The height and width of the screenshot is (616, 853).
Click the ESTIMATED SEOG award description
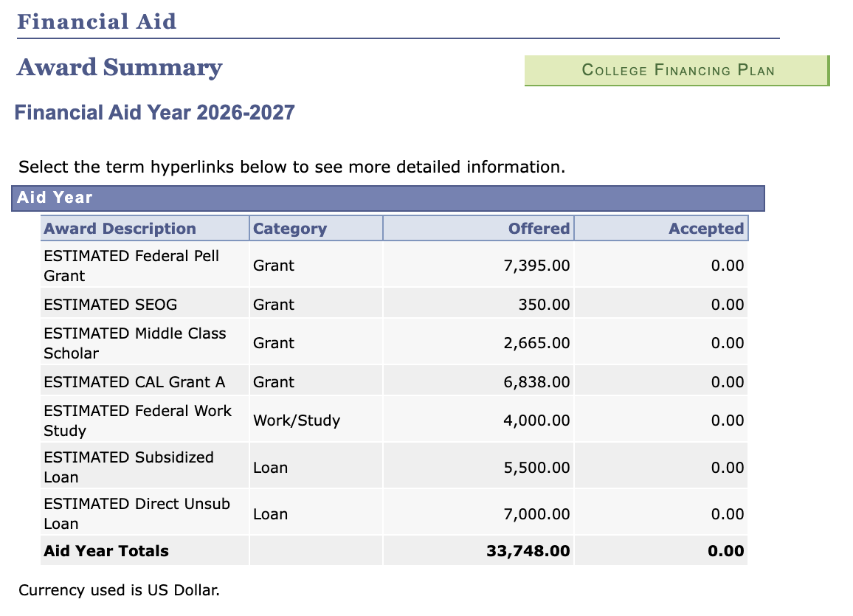coord(111,305)
